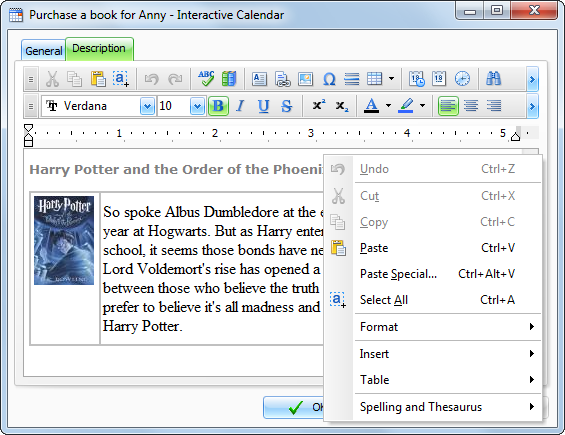The height and width of the screenshot is (435, 565).
Task: Toggle align left
Action: click(x=448, y=106)
